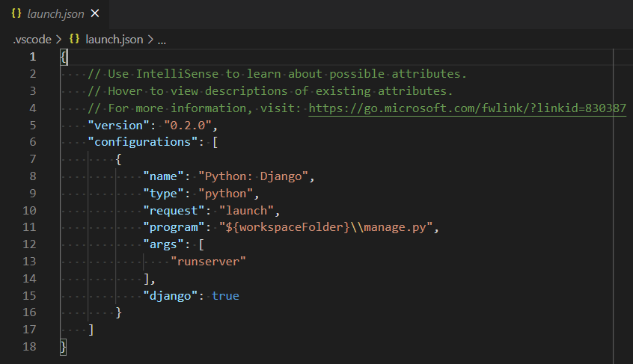Click the "0.2.0" version value
This screenshot has height=364, width=633.
187,126
